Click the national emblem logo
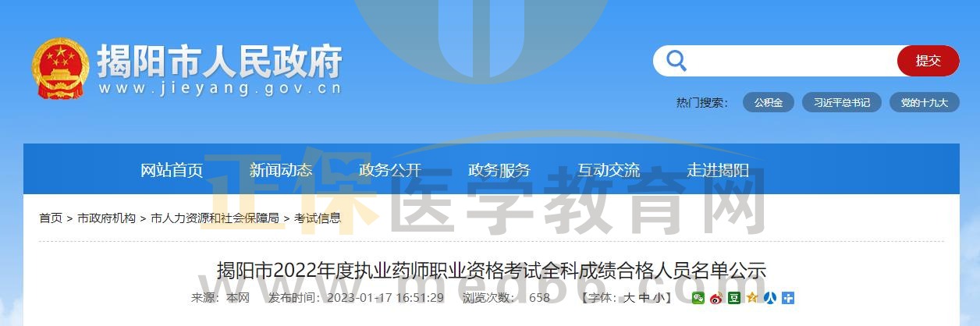 61,68
